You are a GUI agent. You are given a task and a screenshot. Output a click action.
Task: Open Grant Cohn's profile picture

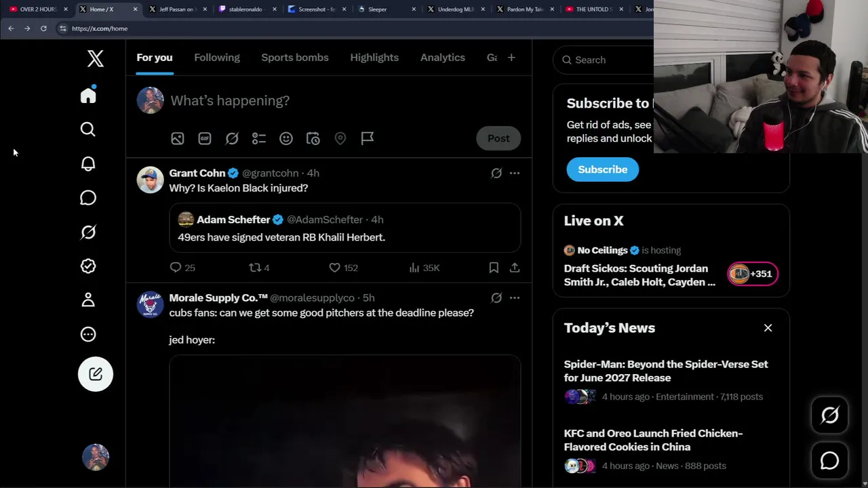pos(150,180)
